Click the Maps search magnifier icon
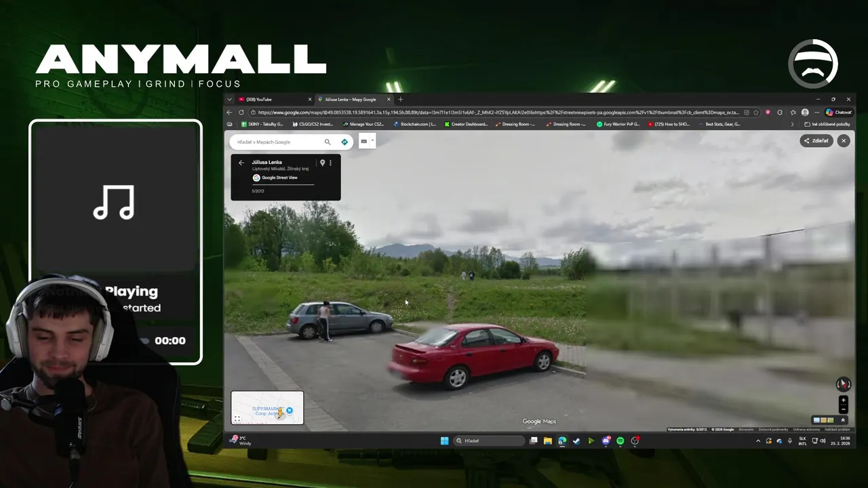 (328, 142)
